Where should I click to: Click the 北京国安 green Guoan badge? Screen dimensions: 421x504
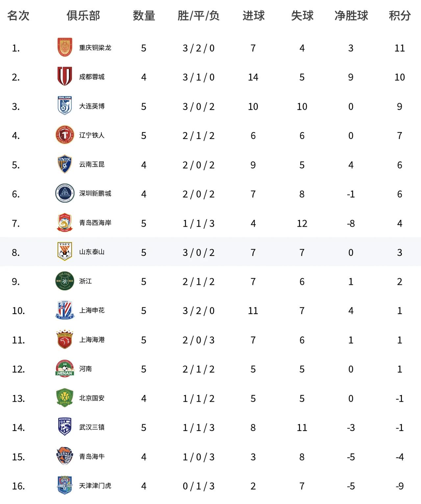(65, 398)
